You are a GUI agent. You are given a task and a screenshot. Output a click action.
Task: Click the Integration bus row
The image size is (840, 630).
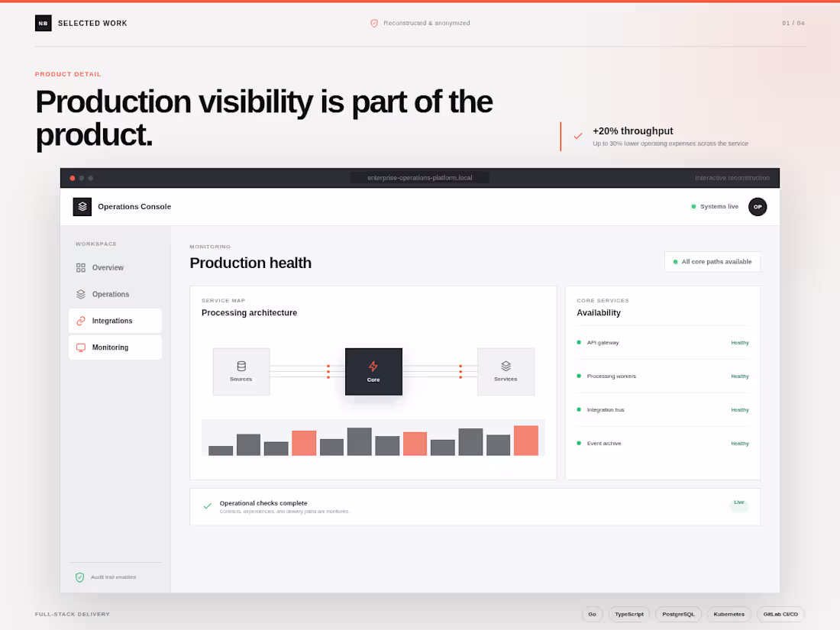click(663, 410)
